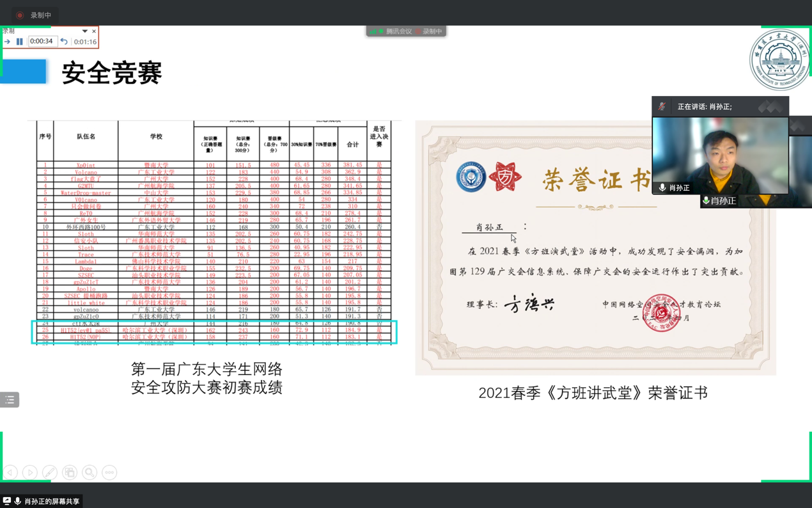Click the screen-share icon in the taskbar indicator
This screenshot has width=812, height=508.
[7, 501]
